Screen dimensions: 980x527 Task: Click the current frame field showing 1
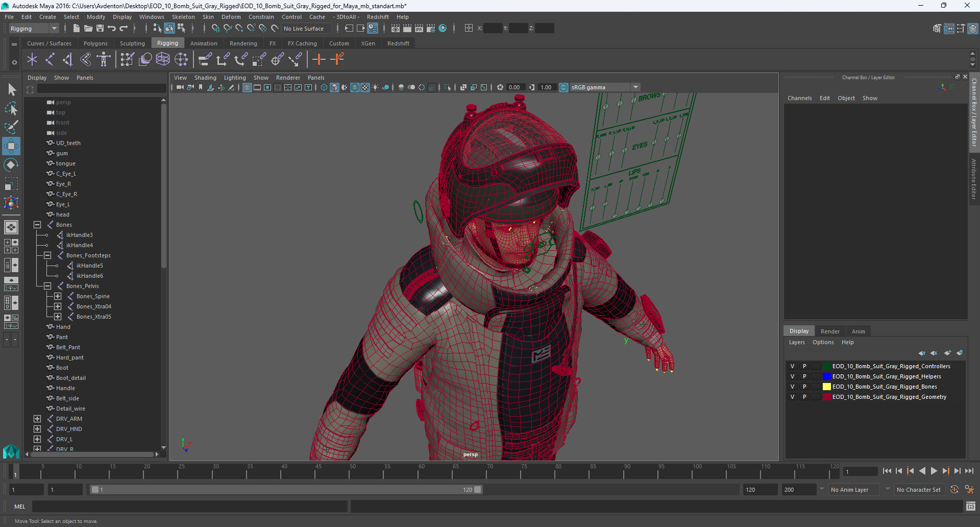pyautogui.click(x=861, y=471)
